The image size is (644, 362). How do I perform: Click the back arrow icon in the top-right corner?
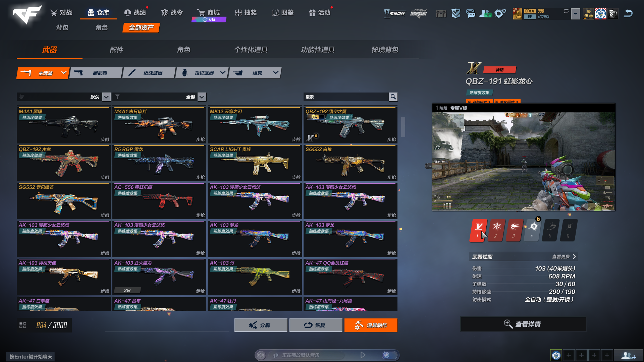point(628,13)
